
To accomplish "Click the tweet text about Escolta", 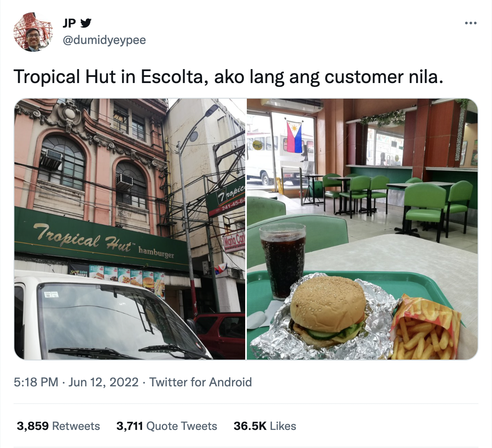I will point(228,77).
